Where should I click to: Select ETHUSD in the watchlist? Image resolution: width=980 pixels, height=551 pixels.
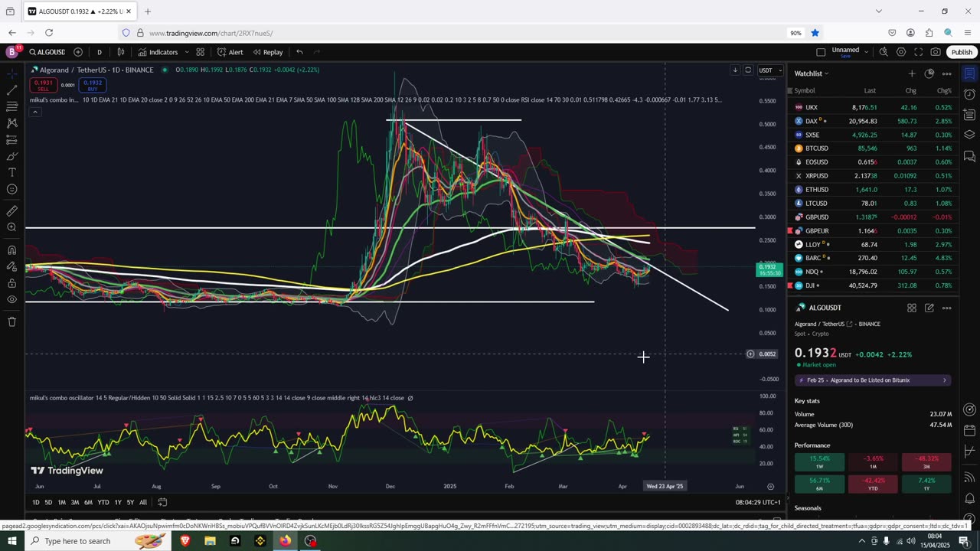pyautogui.click(x=873, y=190)
